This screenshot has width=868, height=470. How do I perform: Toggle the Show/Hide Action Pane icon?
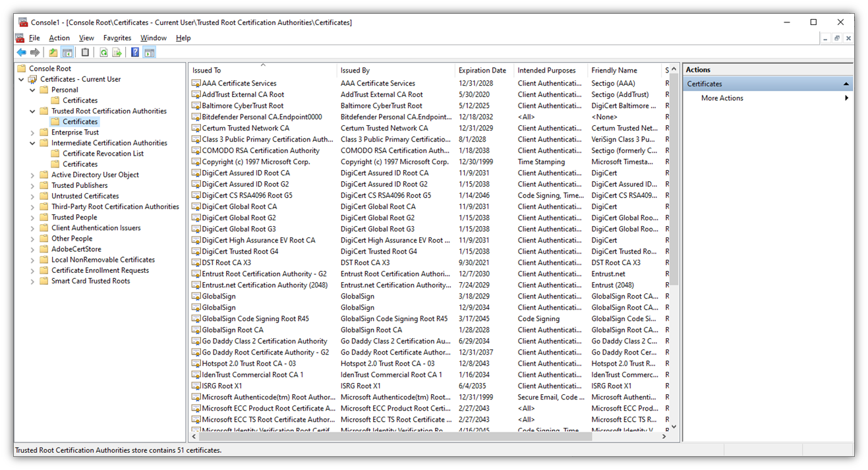point(149,52)
